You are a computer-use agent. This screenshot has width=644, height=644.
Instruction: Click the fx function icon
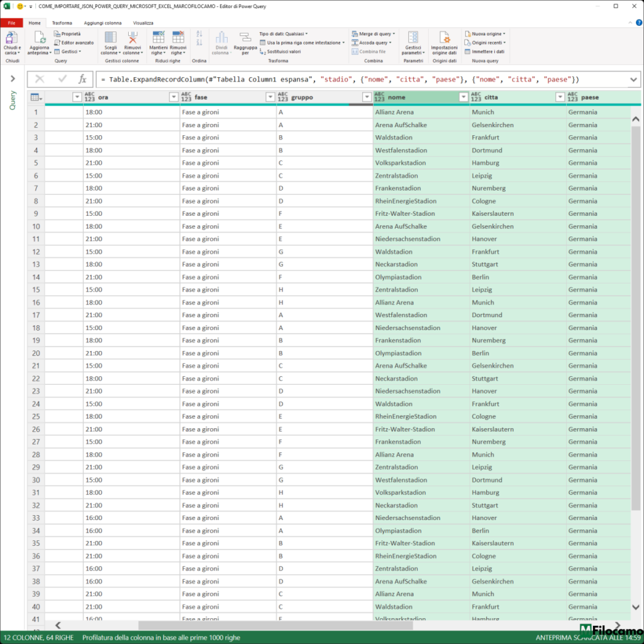click(82, 79)
